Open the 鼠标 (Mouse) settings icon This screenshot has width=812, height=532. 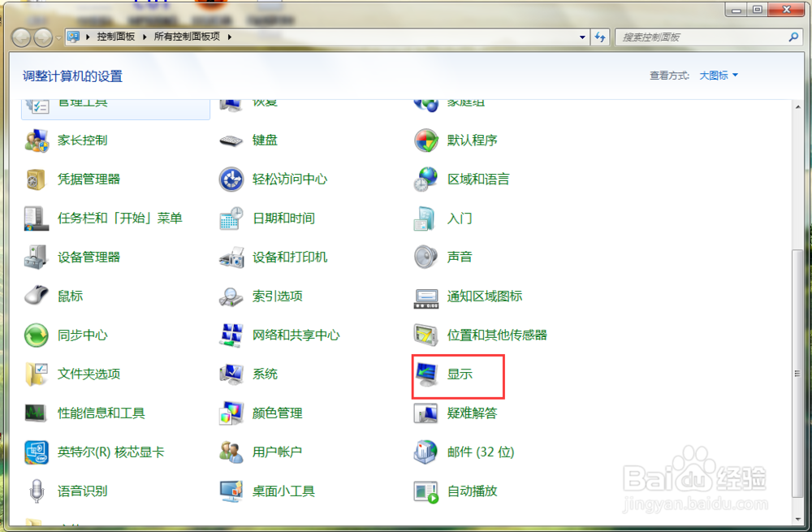point(69,296)
